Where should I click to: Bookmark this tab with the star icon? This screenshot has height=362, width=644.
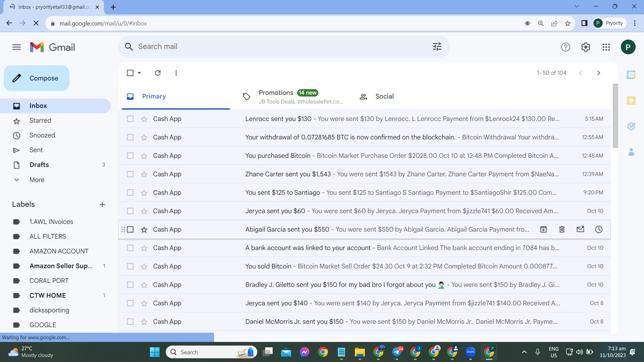(x=568, y=23)
